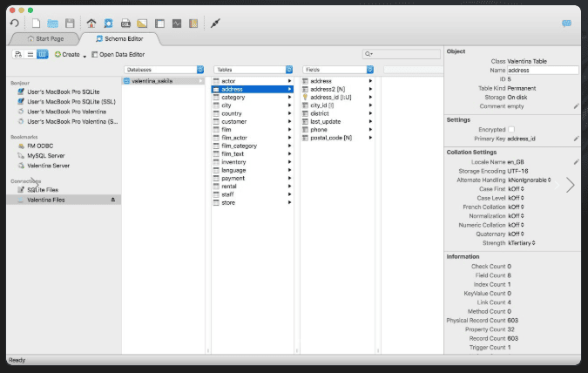Open the Tables column dropdown
The height and width of the screenshot is (373, 588).
(x=289, y=70)
